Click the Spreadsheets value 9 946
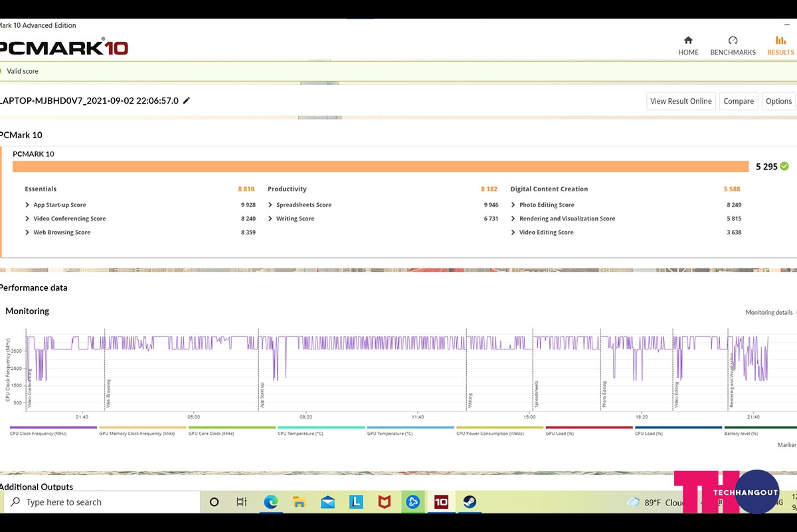Screen dimensions: 797x532 pyautogui.click(x=491, y=205)
